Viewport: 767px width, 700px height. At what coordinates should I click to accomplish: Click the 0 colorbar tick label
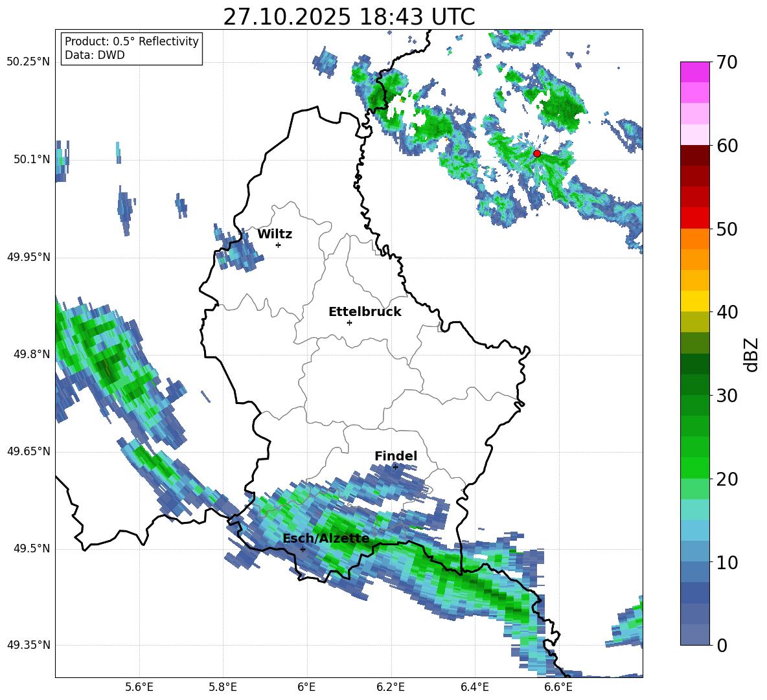tap(722, 645)
